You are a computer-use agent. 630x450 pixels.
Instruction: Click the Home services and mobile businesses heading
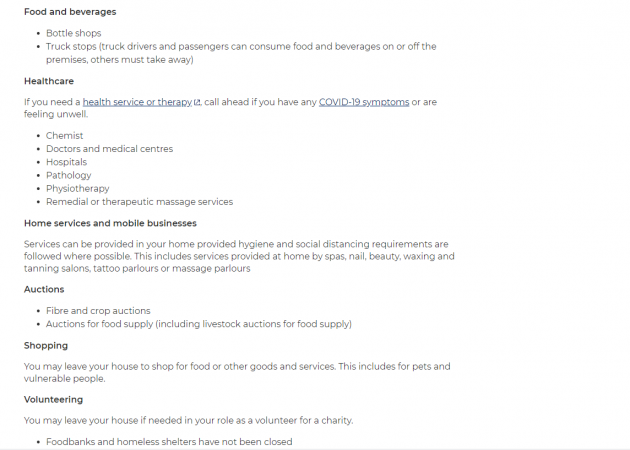[110, 223]
